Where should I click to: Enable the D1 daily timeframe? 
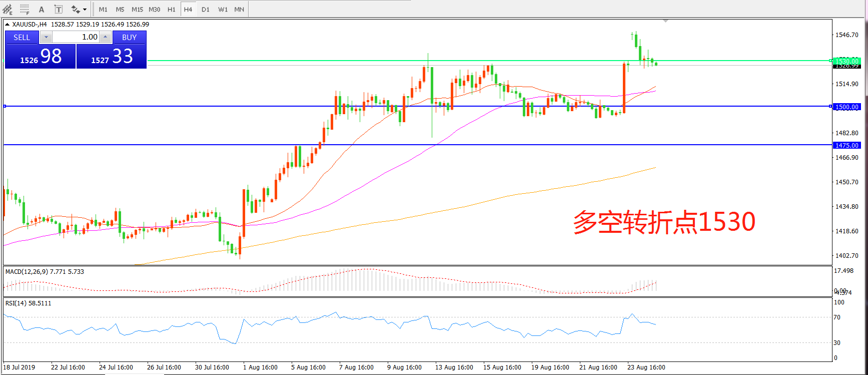(x=206, y=9)
